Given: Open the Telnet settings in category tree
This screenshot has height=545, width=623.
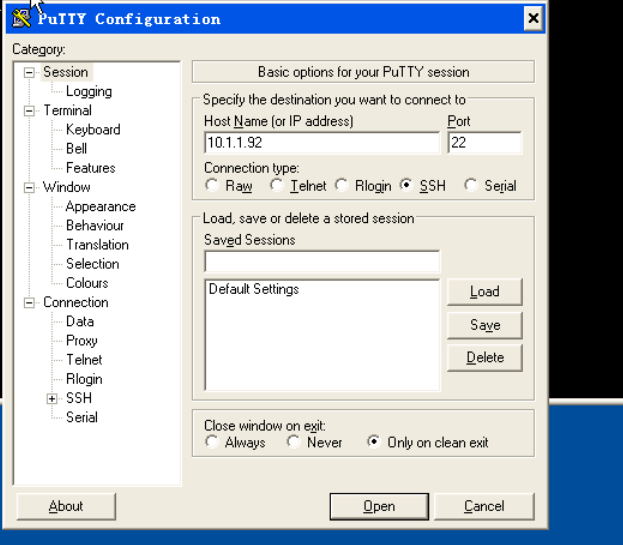Looking at the screenshot, I should [84, 359].
